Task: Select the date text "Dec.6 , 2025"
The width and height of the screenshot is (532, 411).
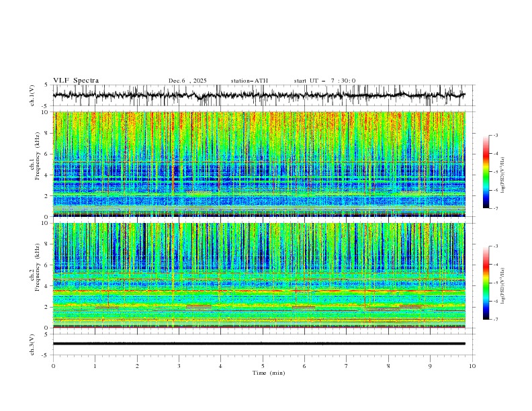Action: tap(187, 81)
